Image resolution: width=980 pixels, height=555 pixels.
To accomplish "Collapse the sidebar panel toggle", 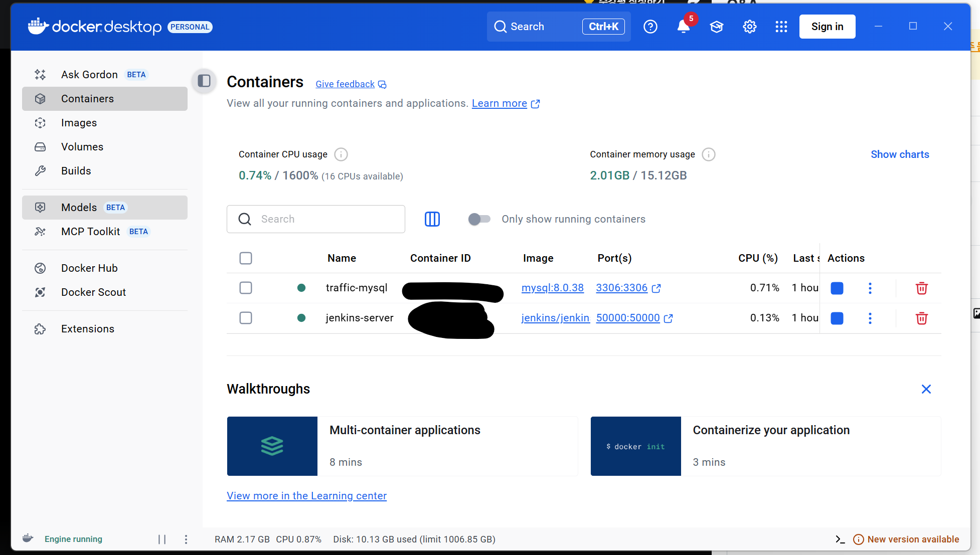I will (204, 81).
